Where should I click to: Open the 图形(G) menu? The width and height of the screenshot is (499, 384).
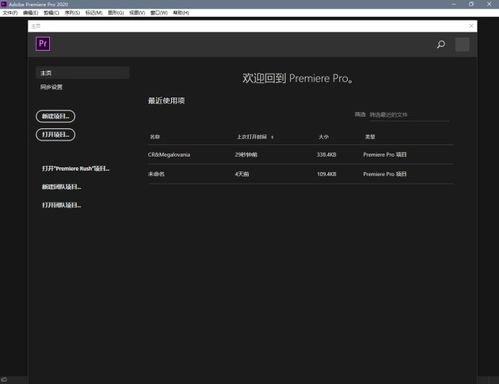point(116,13)
